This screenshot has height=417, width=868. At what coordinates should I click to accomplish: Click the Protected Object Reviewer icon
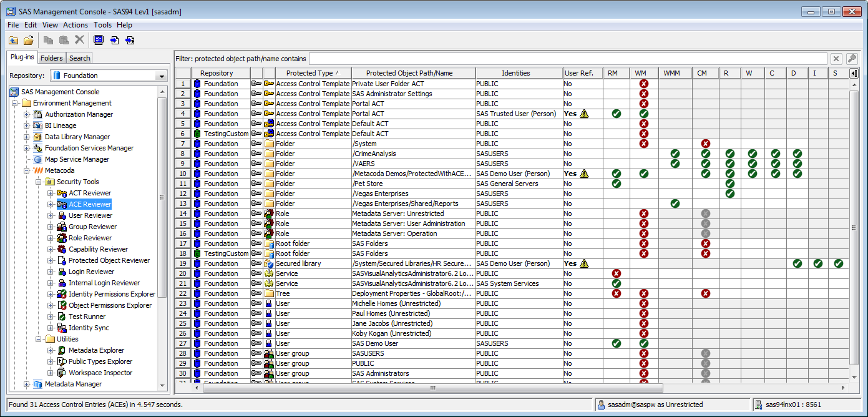point(62,260)
